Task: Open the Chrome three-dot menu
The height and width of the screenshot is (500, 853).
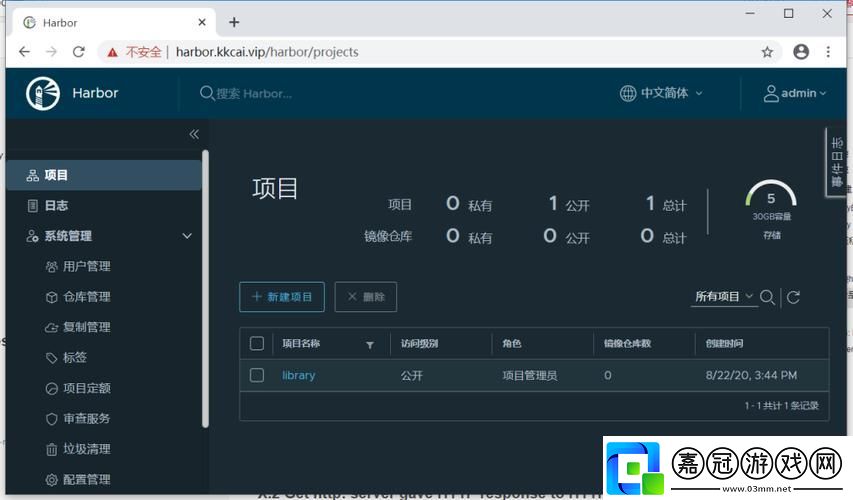Action: [828, 52]
